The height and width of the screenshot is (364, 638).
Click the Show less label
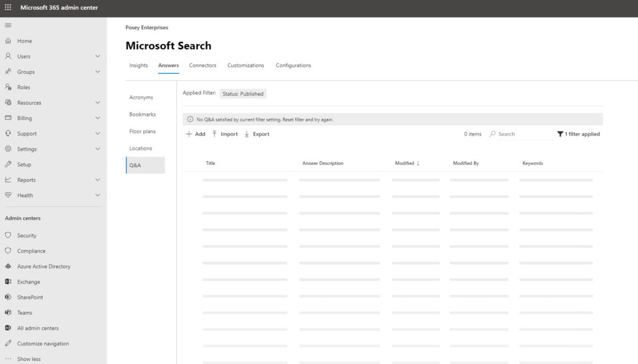pos(29,359)
